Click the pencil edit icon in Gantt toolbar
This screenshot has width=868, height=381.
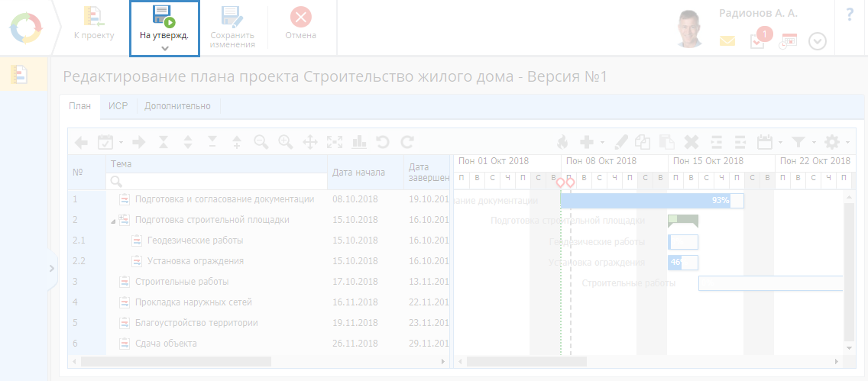coord(620,141)
